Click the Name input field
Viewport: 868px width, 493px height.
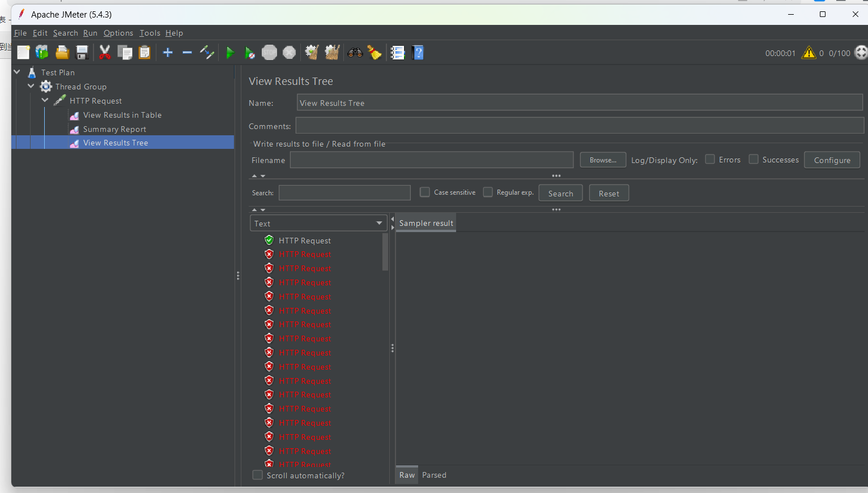[580, 102]
